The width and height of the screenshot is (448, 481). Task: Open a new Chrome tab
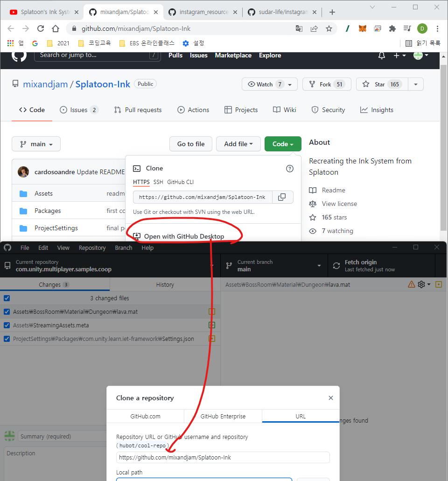click(332, 12)
